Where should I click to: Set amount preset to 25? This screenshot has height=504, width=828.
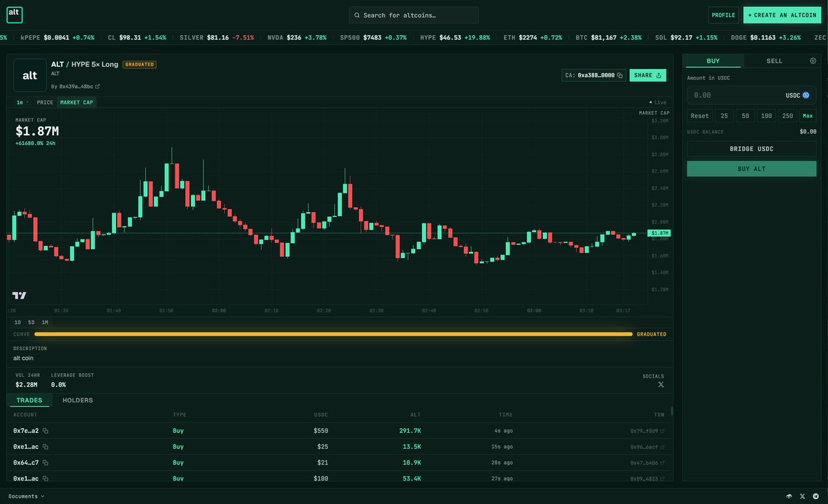tap(724, 115)
